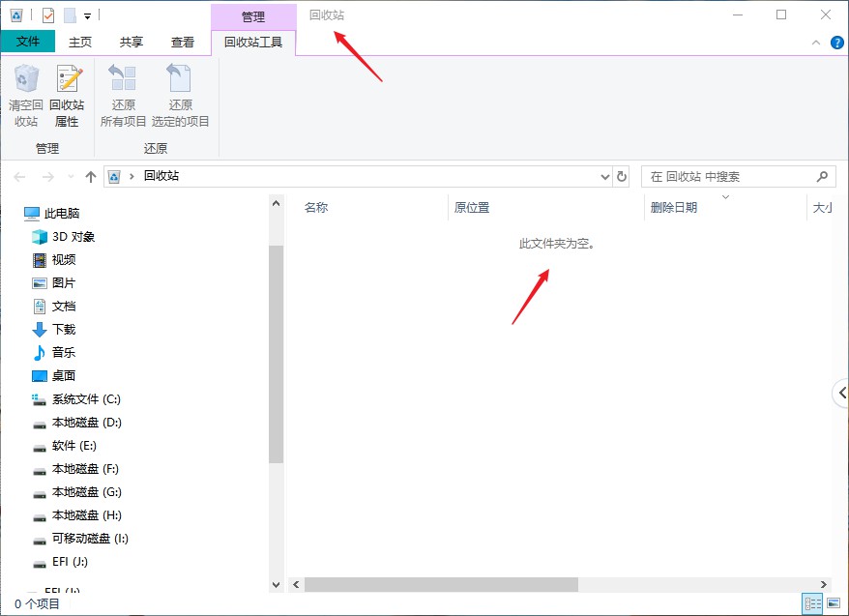Expand the side panel arrow on right edge
Viewport: 849px width, 616px height.
[x=841, y=393]
